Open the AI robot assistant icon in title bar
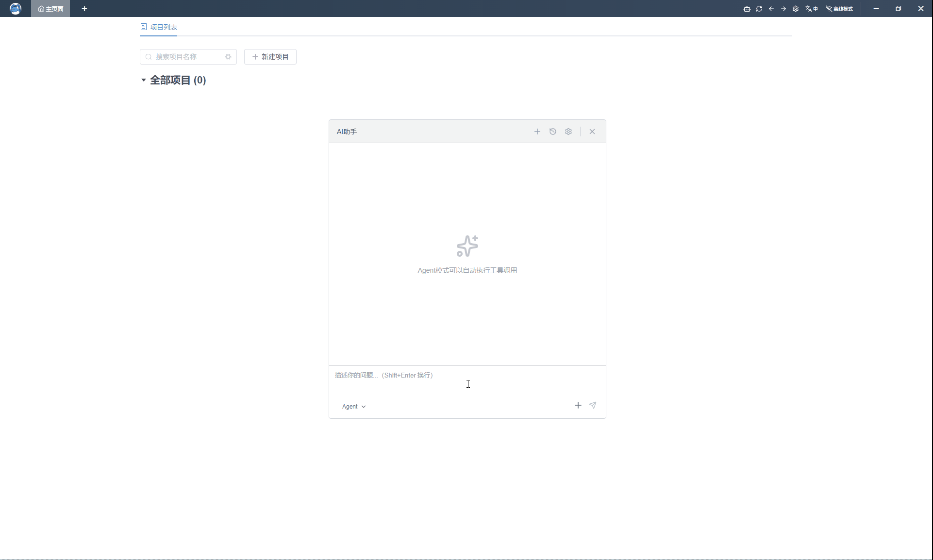The image size is (933, 560). (747, 9)
